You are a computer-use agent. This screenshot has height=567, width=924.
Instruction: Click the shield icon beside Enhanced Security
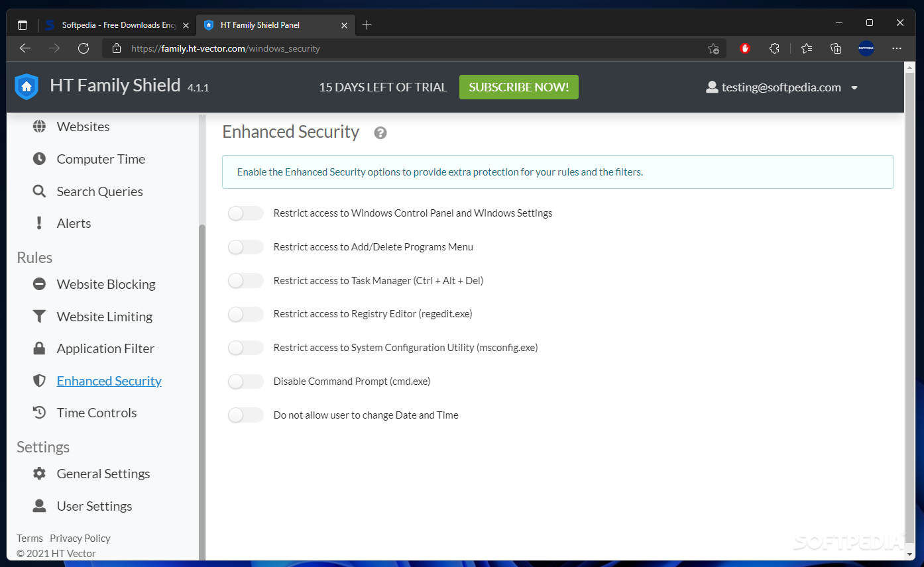(40, 381)
